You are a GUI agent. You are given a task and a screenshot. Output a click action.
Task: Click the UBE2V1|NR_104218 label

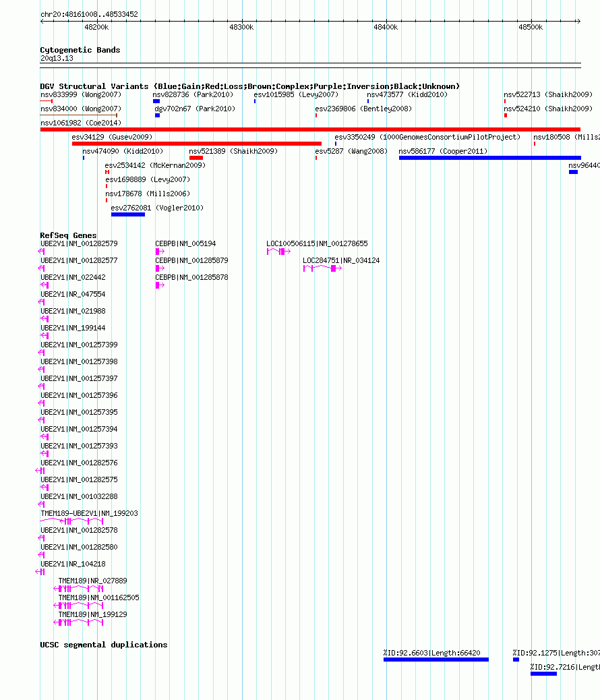pyautogui.click(x=73, y=564)
